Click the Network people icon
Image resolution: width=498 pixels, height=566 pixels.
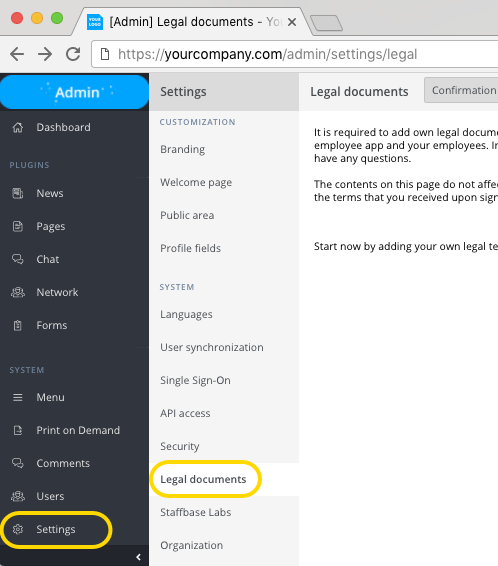click(18, 292)
